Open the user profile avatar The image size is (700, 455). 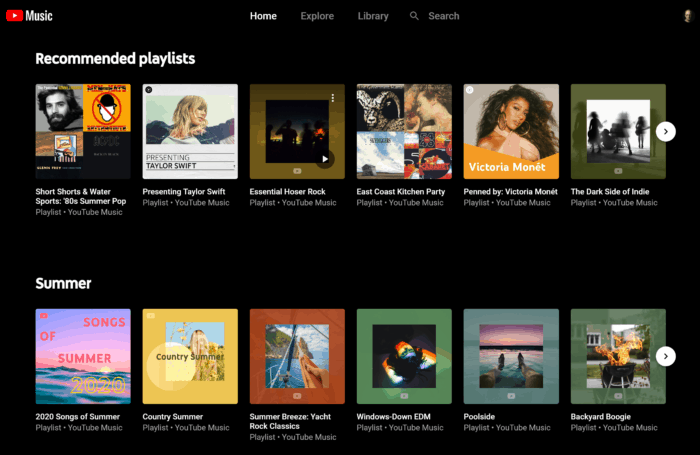pyautogui.click(x=687, y=16)
